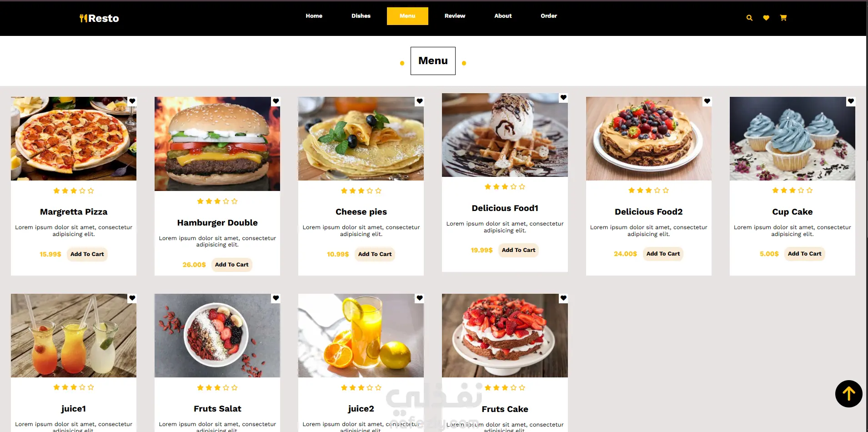Open favorites heart icon in navbar
Viewport: 868px width, 432px height.
pyautogui.click(x=766, y=18)
